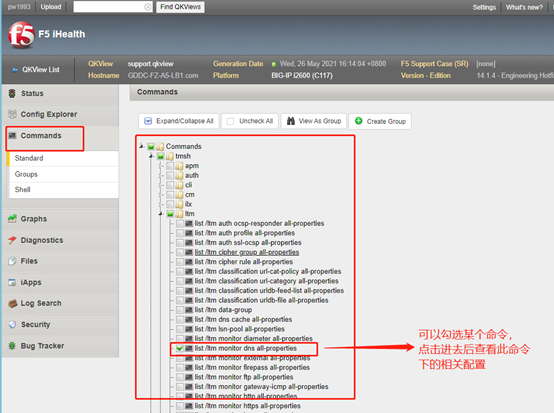Open the What's new? link
Screen dimensions: 554x413
pos(524,7)
